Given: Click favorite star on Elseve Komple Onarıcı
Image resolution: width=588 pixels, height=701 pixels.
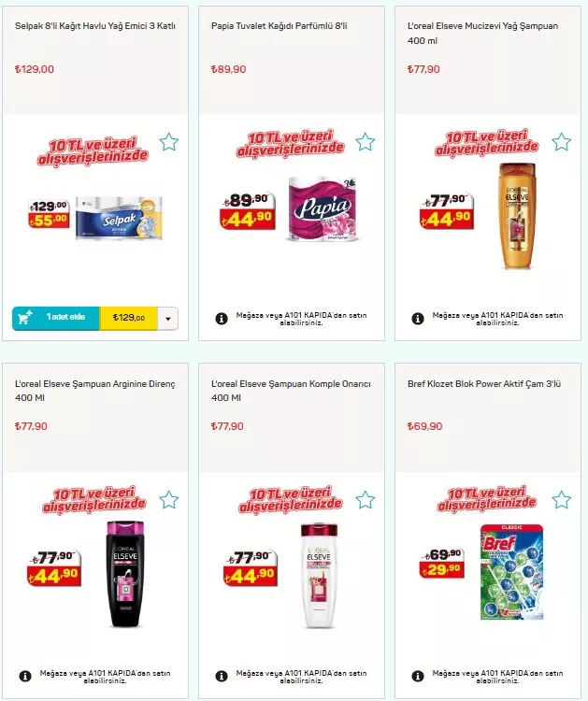Looking at the screenshot, I should pyautogui.click(x=366, y=500).
